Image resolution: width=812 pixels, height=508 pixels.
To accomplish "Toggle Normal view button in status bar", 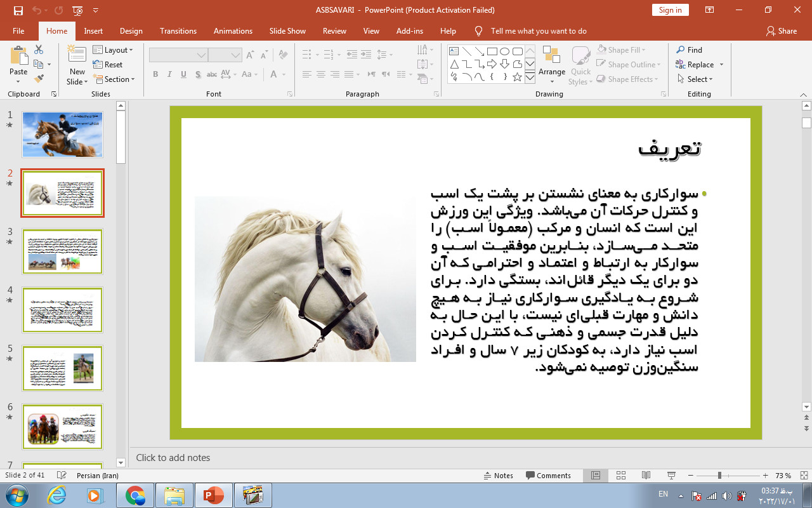I will coord(596,476).
